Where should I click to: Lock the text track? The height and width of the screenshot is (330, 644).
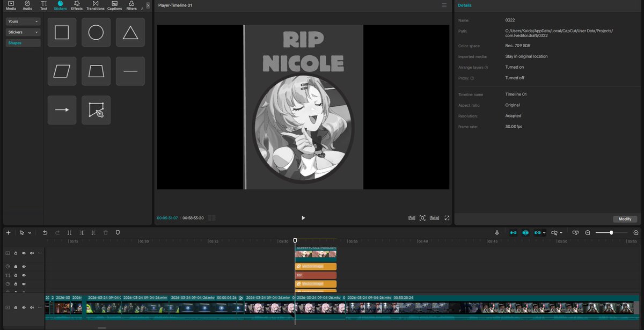click(x=16, y=275)
